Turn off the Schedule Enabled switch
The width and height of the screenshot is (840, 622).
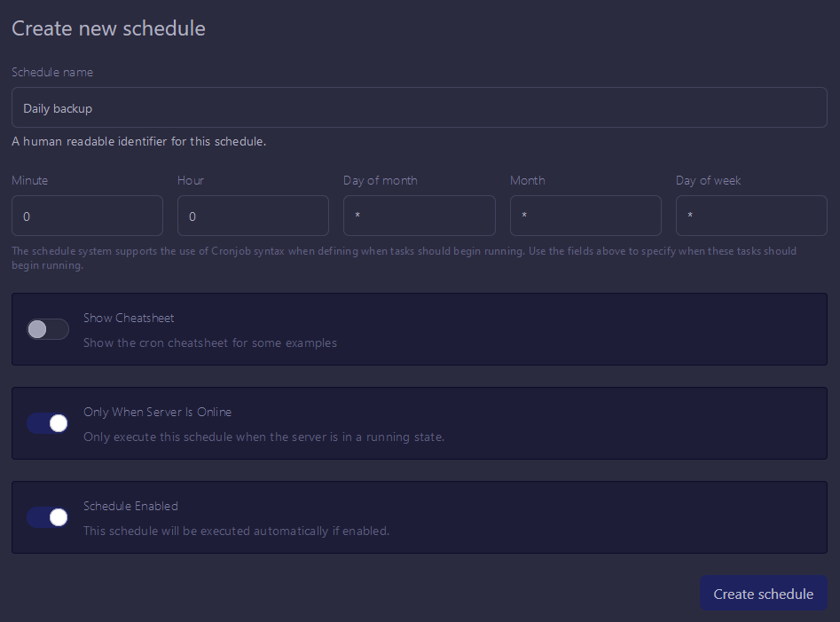pos(48,517)
